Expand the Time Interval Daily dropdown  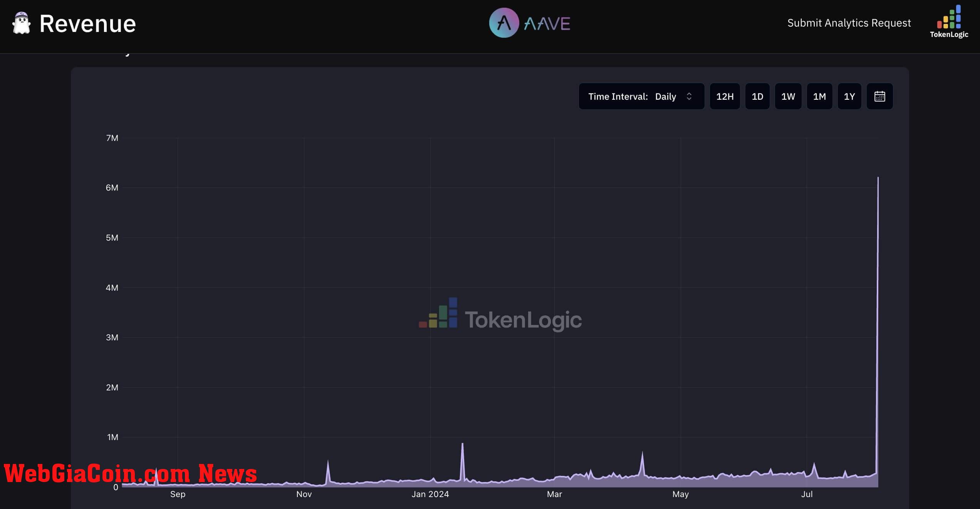point(641,96)
